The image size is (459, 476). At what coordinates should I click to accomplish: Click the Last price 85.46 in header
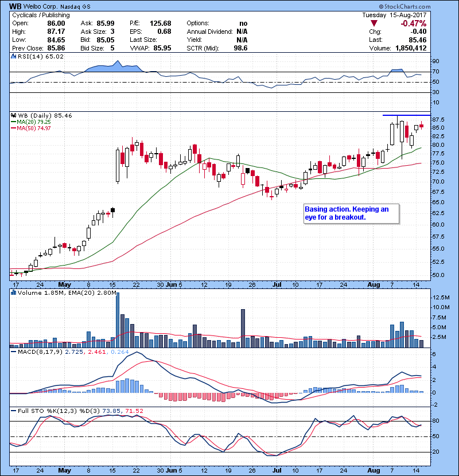(x=417, y=40)
